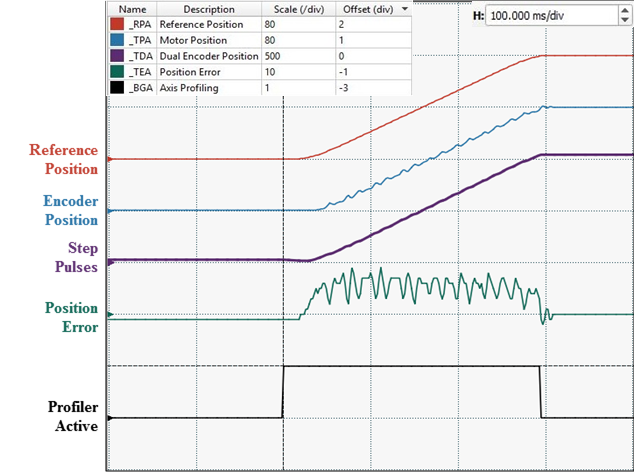Click the red Reference Position trace origin marker
Image resolution: width=634 pixels, height=472 pixels.
[109, 159]
